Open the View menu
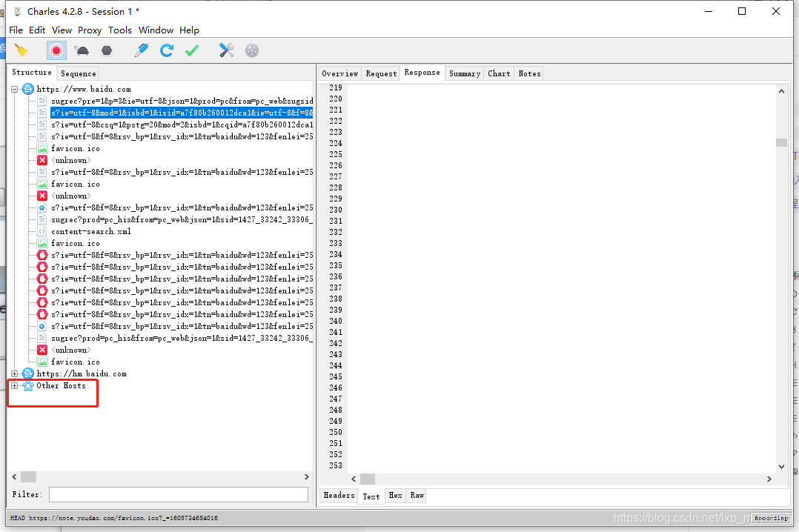799x532 pixels. point(62,30)
